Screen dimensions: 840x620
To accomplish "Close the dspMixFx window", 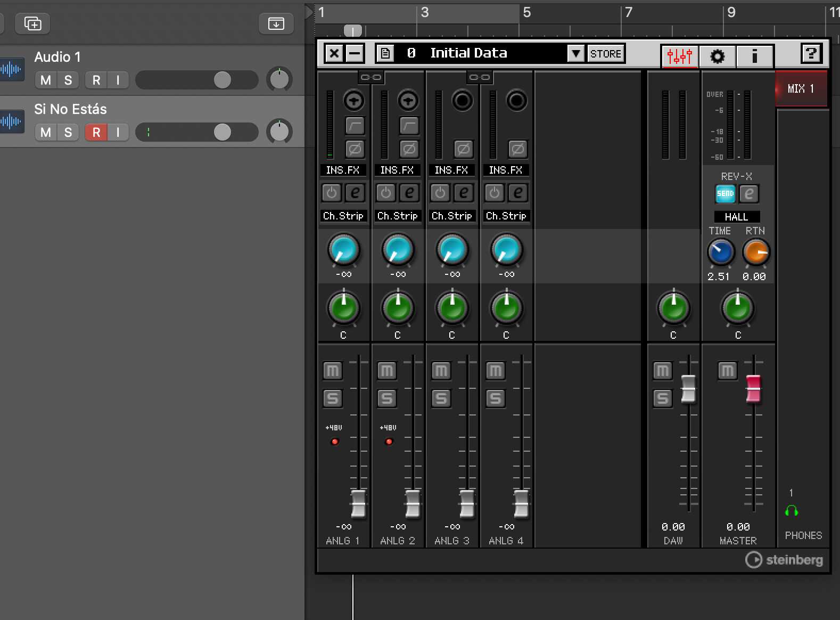I will coord(334,53).
